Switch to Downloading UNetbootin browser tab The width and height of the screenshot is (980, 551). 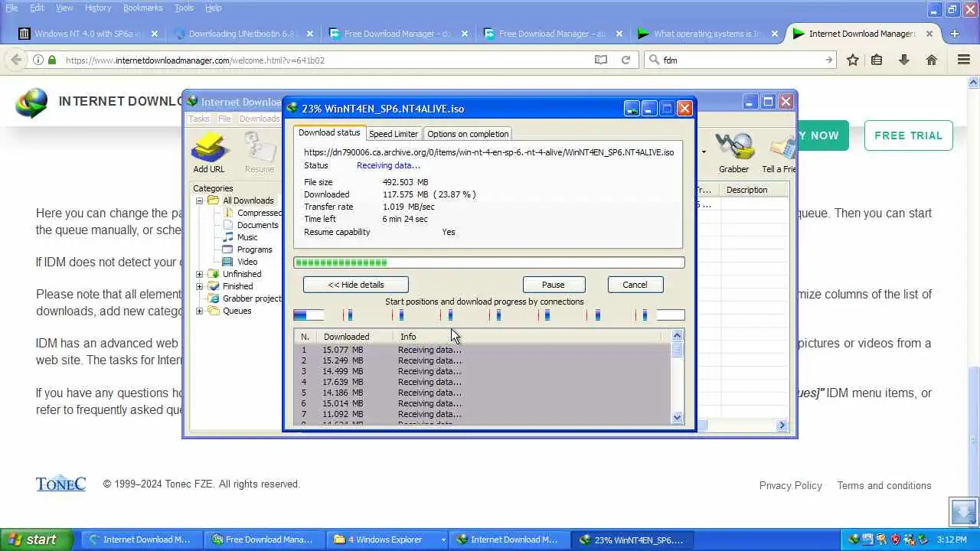[243, 34]
